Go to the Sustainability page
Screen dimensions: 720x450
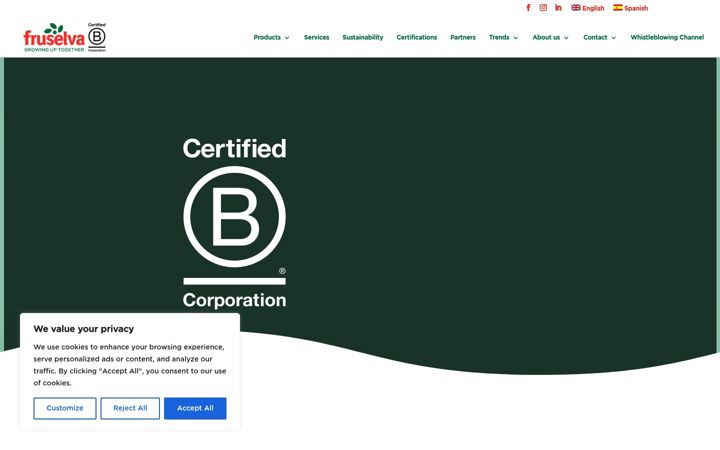point(363,37)
